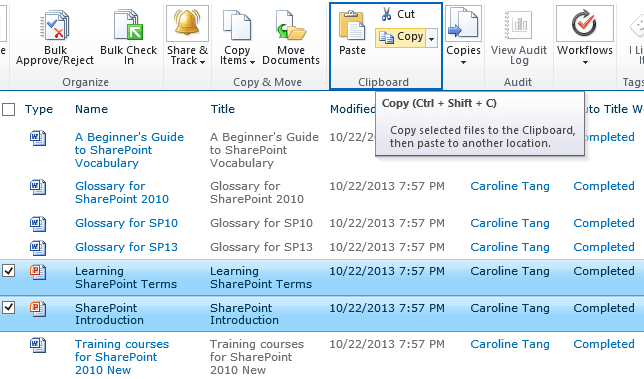Uncheck the Learning SharePoint Terms row checkbox
The image size is (644, 379).
click(9, 271)
